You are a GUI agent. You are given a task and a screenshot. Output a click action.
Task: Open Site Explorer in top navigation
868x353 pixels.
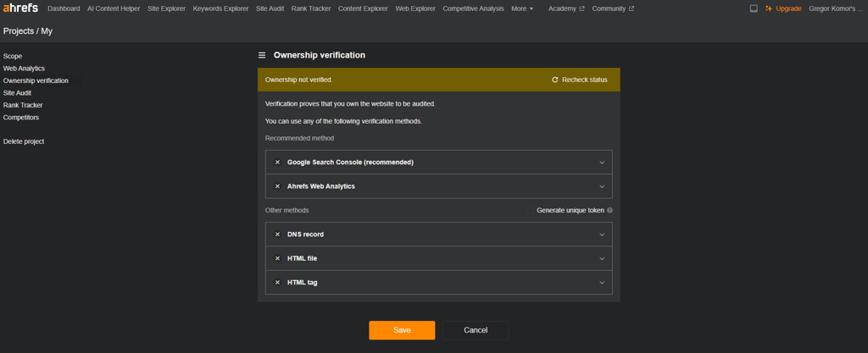point(167,8)
